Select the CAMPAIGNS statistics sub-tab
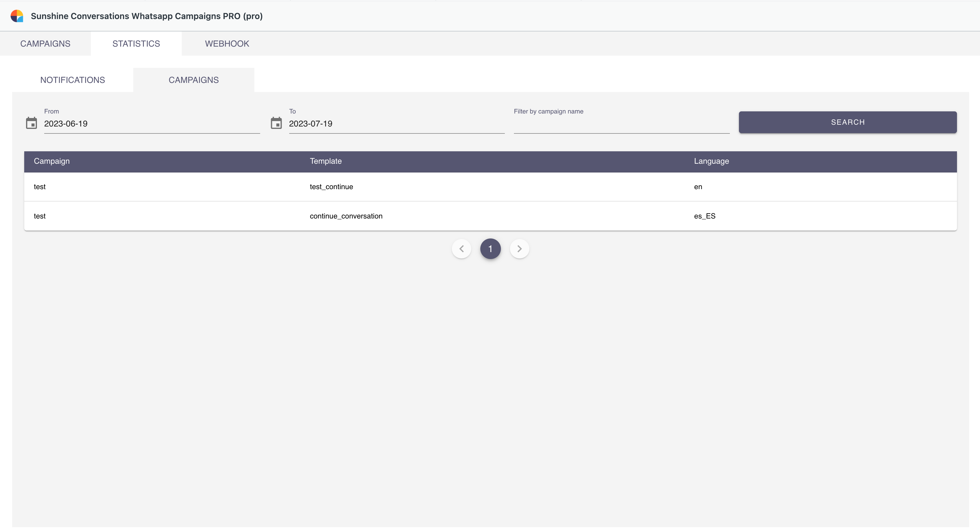Image resolution: width=980 pixels, height=532 pixels. point(194,80)
